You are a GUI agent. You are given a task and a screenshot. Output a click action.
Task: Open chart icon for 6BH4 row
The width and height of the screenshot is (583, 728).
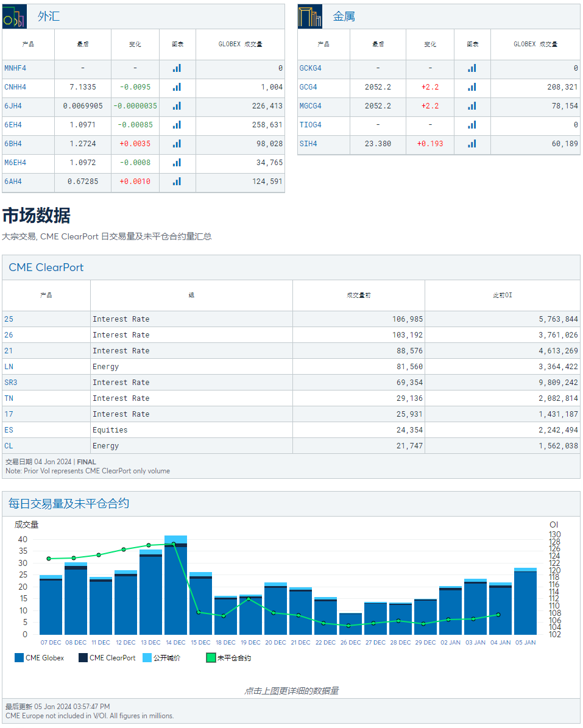tap(177, 144)
